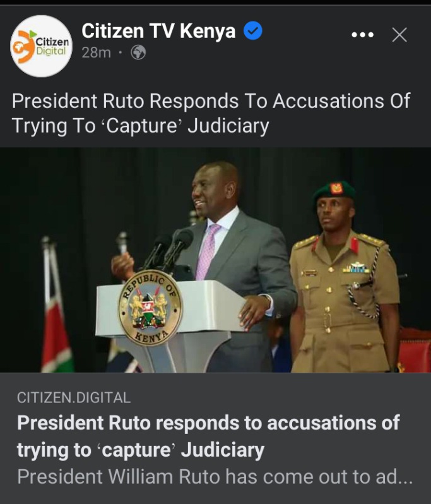The image size is (431, 504).
Task: Open the Citizen TV Kenya page name
Action: pyautogui.click(x=158, y=31)
